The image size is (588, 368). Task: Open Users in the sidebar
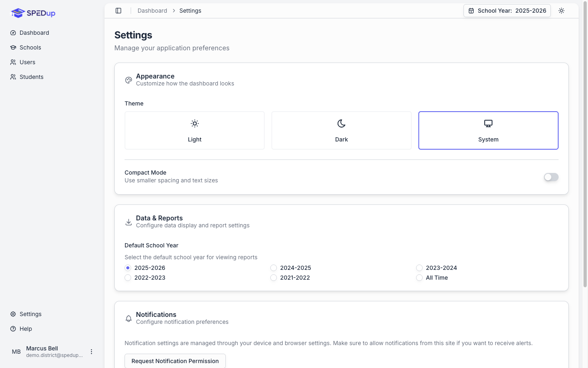click(x=52, y=62)
